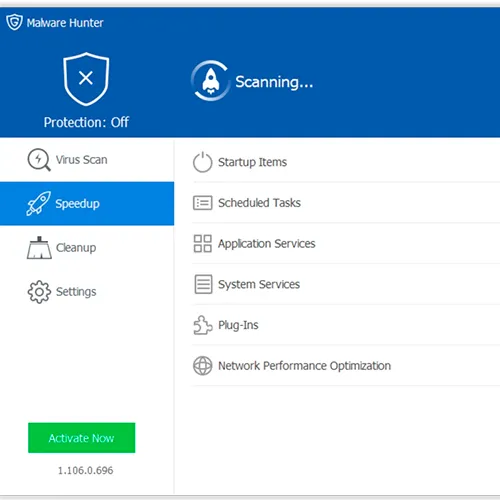The width and height of the screenshot is (500, 500).
Task: Click the Malware Hunter title text
Action: point(65,23)
